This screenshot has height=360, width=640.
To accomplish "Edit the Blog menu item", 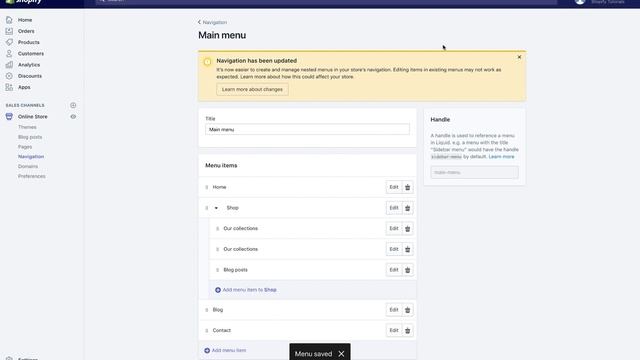I will point(393,310).
